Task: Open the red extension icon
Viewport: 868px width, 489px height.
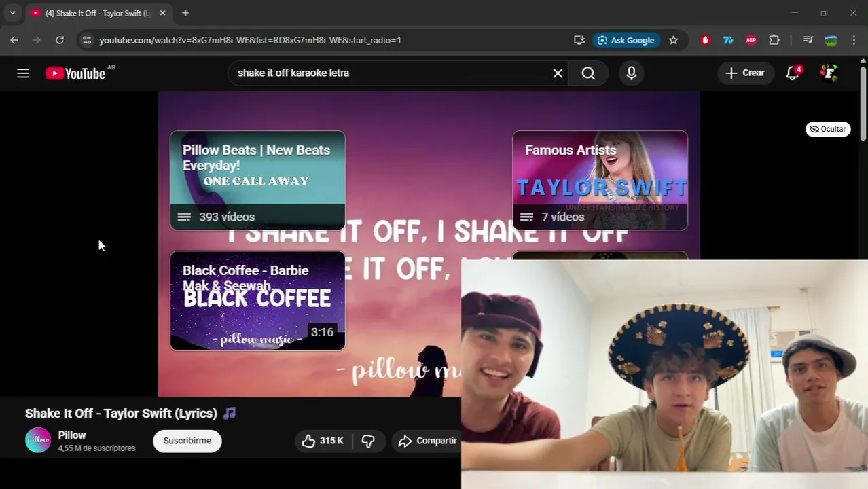Action: [x=705, y=40]
